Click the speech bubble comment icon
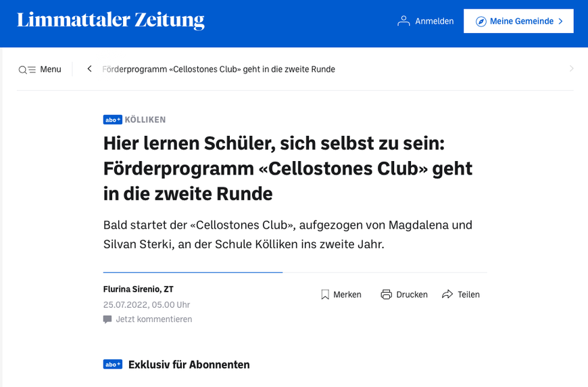 click(107, 319)
